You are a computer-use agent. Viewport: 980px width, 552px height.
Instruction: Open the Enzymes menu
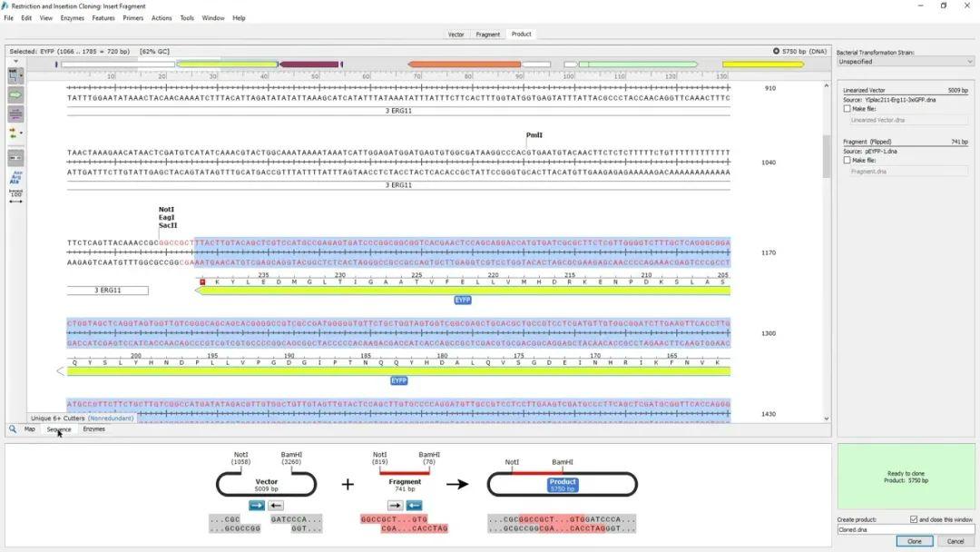72,17
